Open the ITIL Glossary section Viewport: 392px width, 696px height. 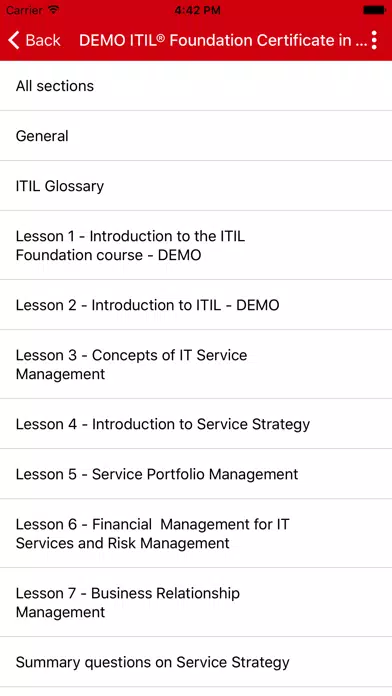(196, 186)
